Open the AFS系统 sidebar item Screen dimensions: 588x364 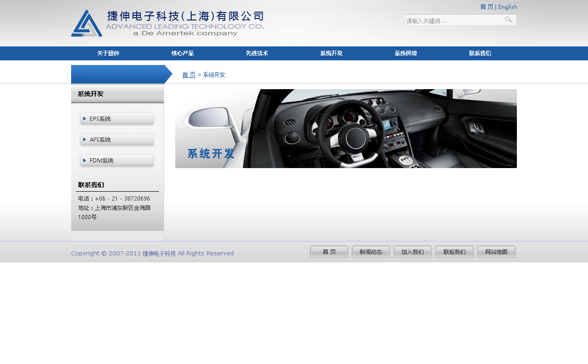117,140
